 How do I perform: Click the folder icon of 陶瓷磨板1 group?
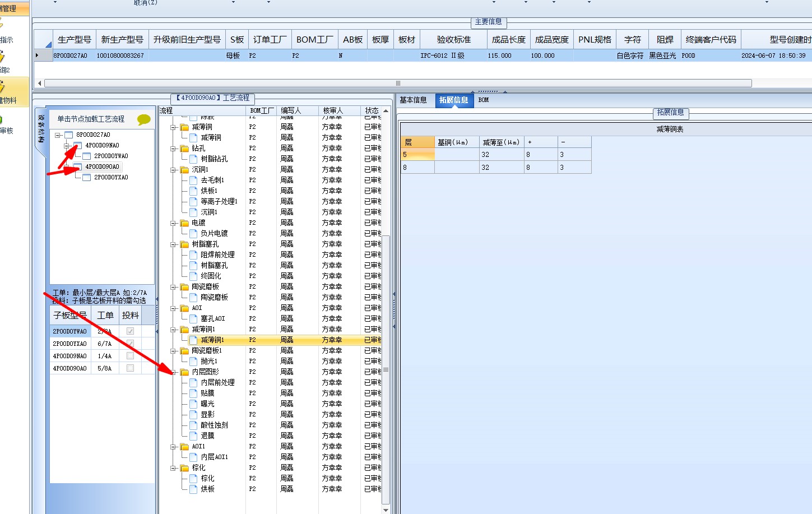[x=185, y=351]
